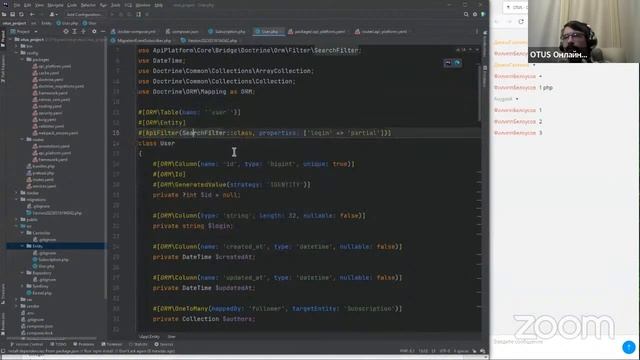Click the Zoom chat message input field

pos(555,342)
